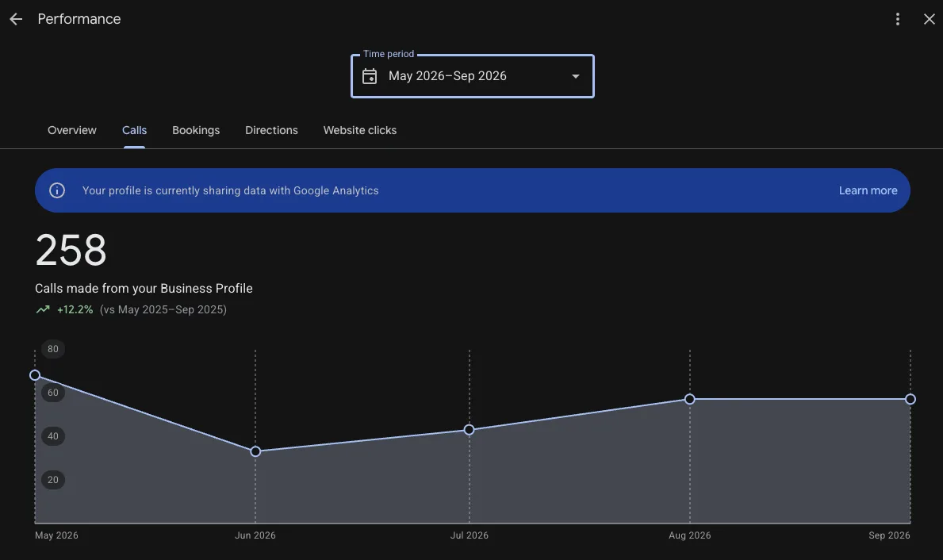
Task: Select the Calls tab
Action: point(134,131)
